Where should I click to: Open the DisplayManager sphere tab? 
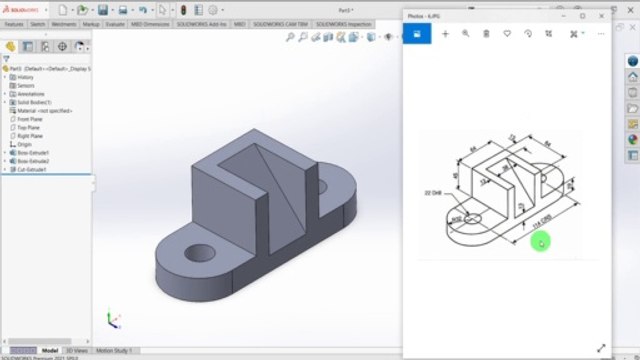point(79,47)
